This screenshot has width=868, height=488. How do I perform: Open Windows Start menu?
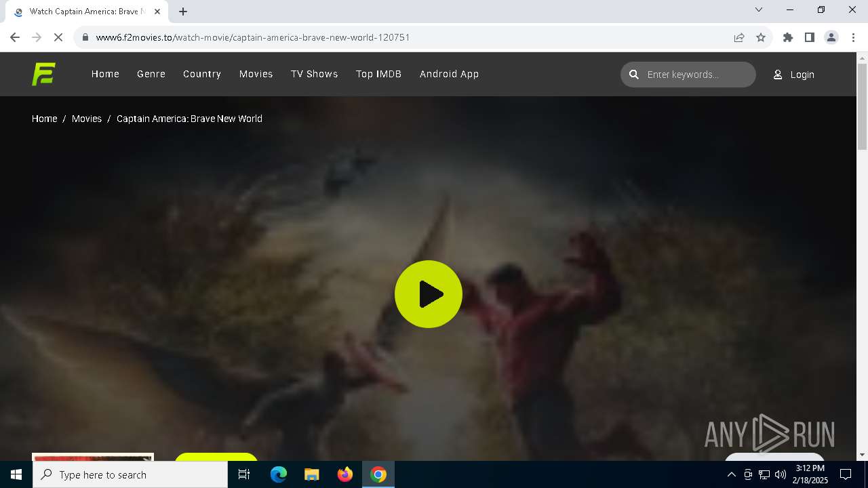click(x=16, y=474)
